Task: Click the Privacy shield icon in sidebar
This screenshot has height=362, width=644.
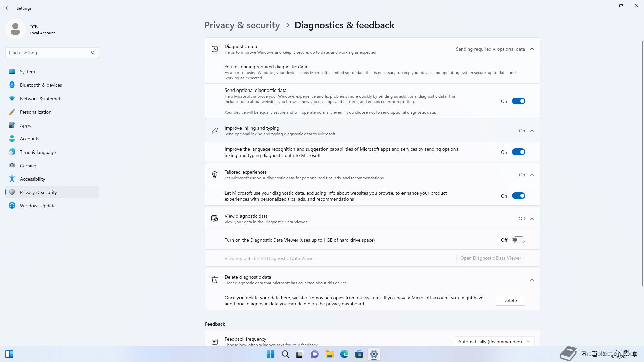Action: pos(12,192)
